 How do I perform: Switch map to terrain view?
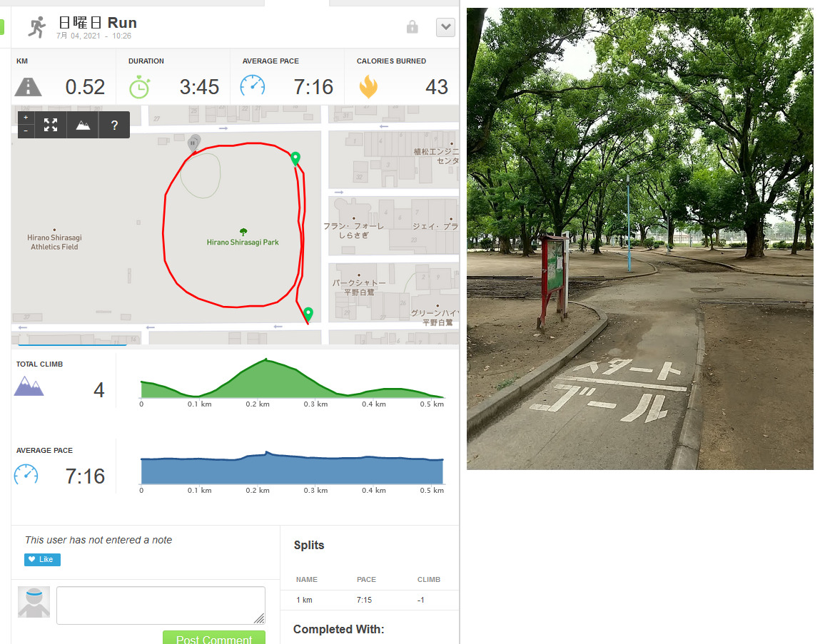point(83,125)
